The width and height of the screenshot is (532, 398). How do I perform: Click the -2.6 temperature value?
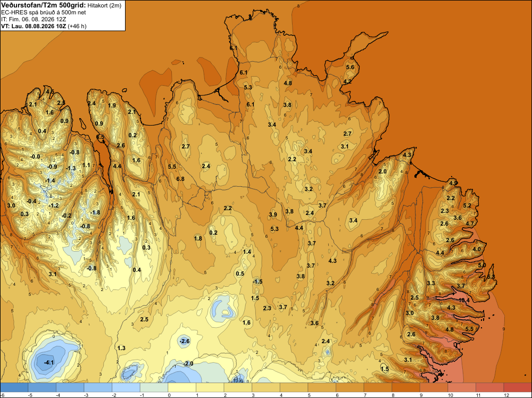(x=185, y=341)
